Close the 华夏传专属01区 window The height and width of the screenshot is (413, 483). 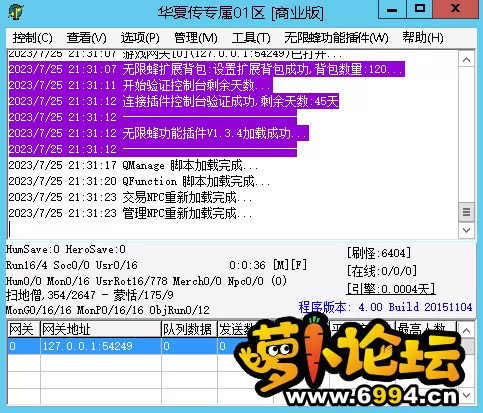[x=455, y=9]
